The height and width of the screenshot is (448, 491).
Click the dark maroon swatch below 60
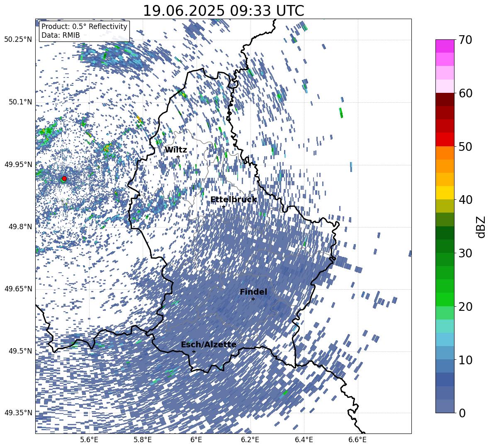tap(445, 99)
